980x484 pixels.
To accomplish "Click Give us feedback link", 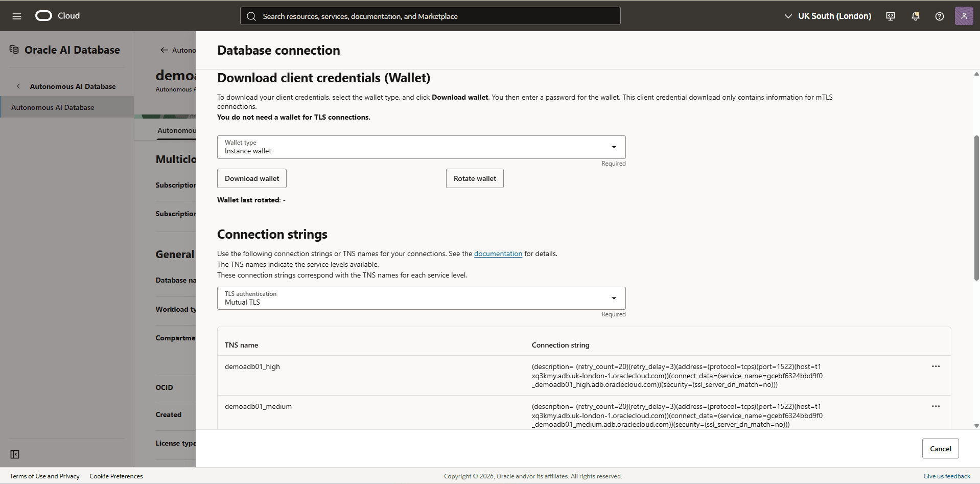I will coord(946,476).
